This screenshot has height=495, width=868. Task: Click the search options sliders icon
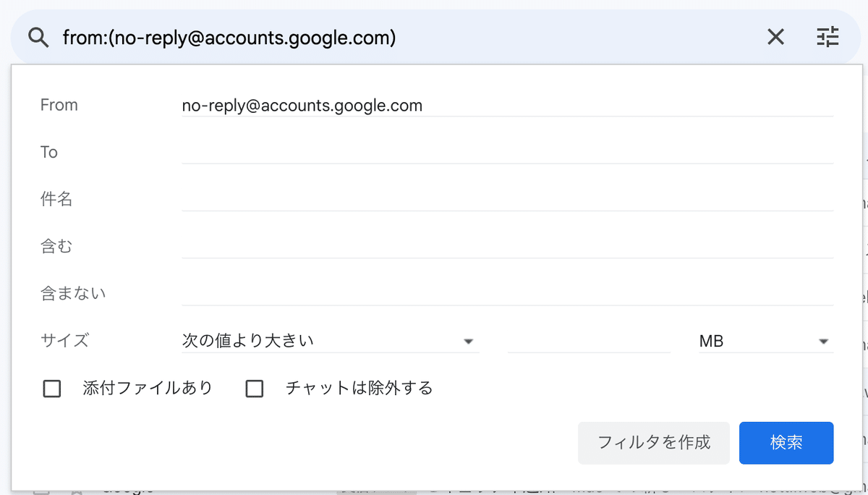pos(827,36)
